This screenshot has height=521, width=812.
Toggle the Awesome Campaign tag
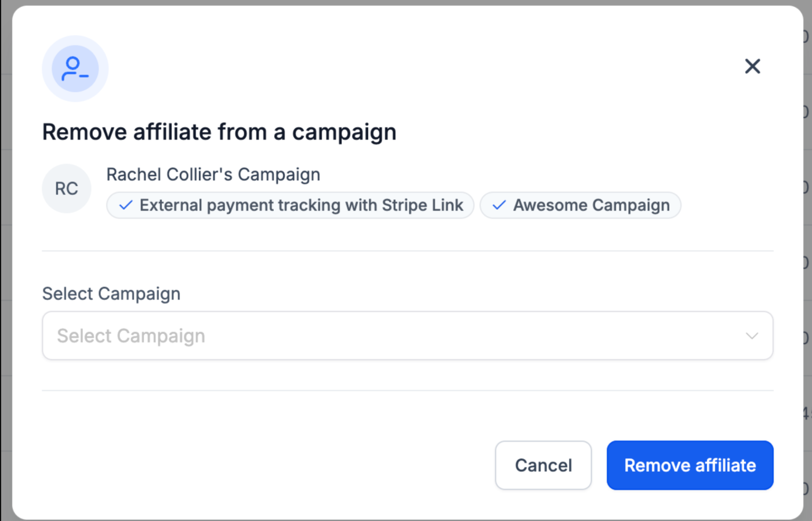pos(581,205)
